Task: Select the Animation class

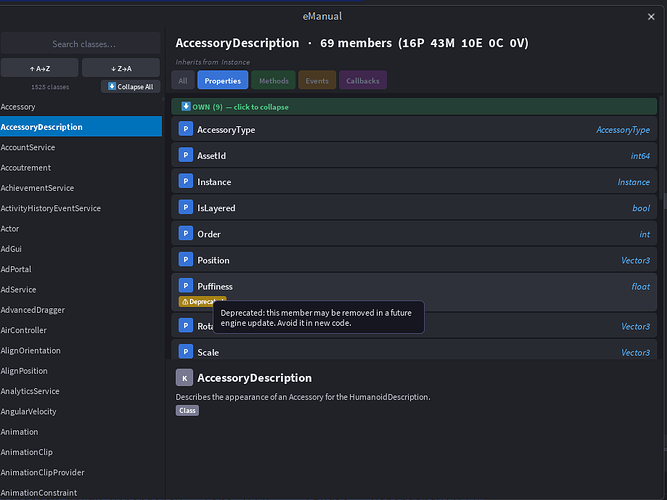Action: tap(81, 432)
